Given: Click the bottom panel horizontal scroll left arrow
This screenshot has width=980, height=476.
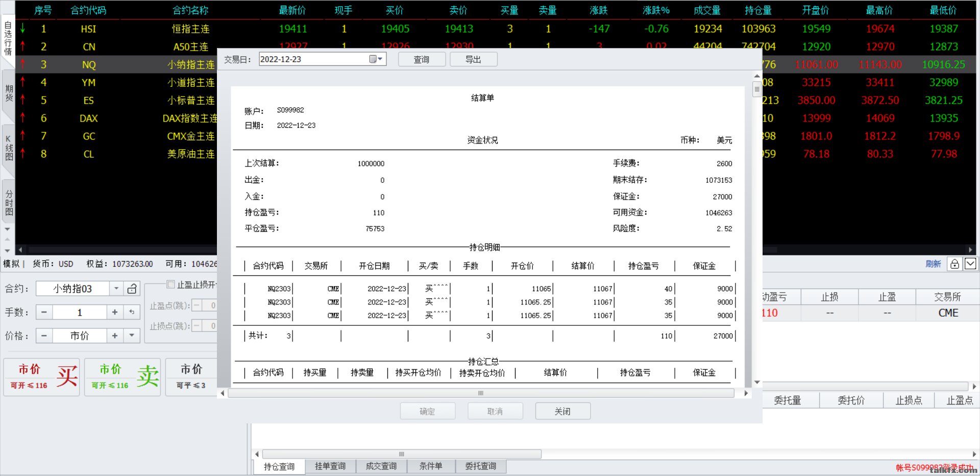Looking at the screenshot, I should tap(257, 454).
